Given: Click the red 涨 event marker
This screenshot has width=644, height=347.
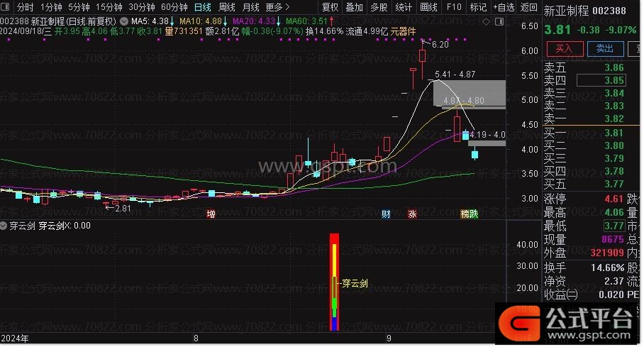Looking at the screenshot, I should (412, 214).
